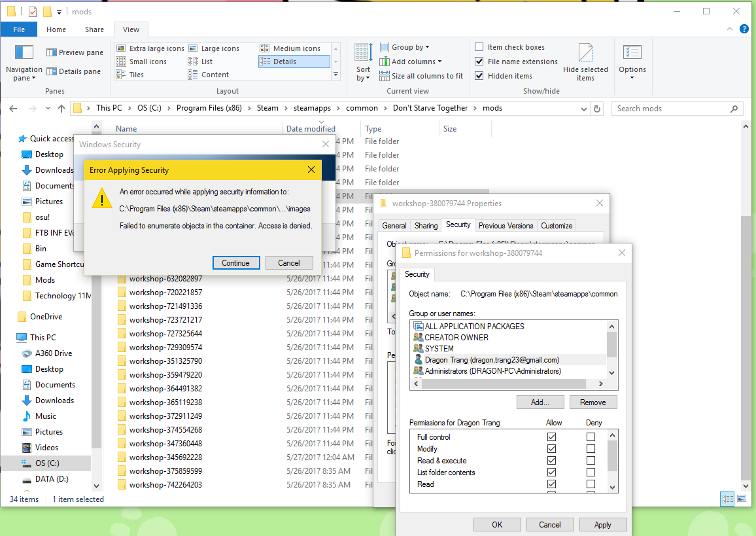Viewport: 756px width, 536px height.
Task: Switch to the Previous Versions tab
Action: pyautogui.click(x=506, y=226)
